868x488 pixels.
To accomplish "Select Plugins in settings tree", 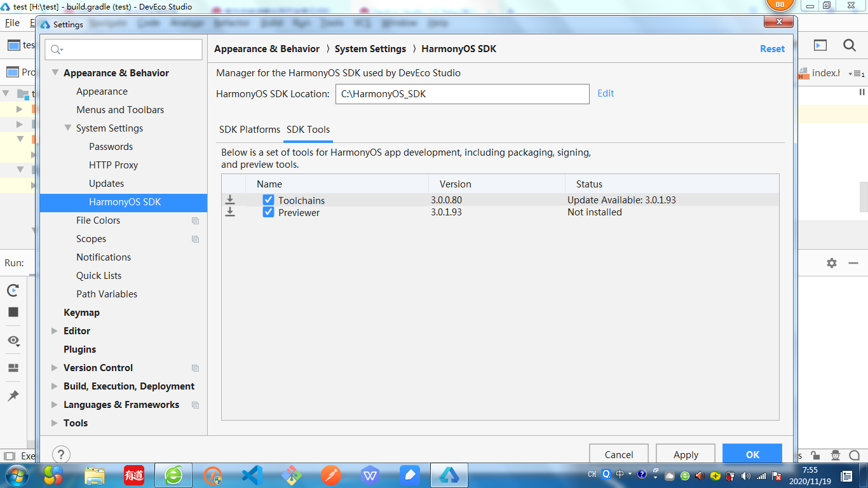I will [x=79, y=349].
